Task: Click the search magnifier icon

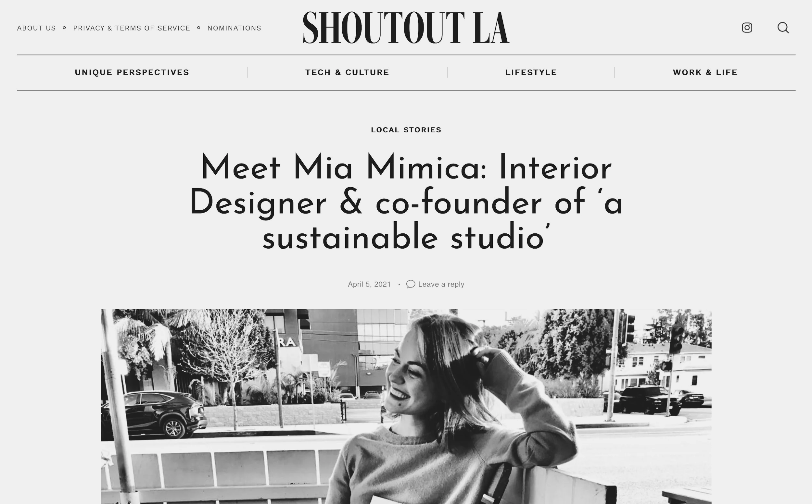Action: tap(783, 28)
